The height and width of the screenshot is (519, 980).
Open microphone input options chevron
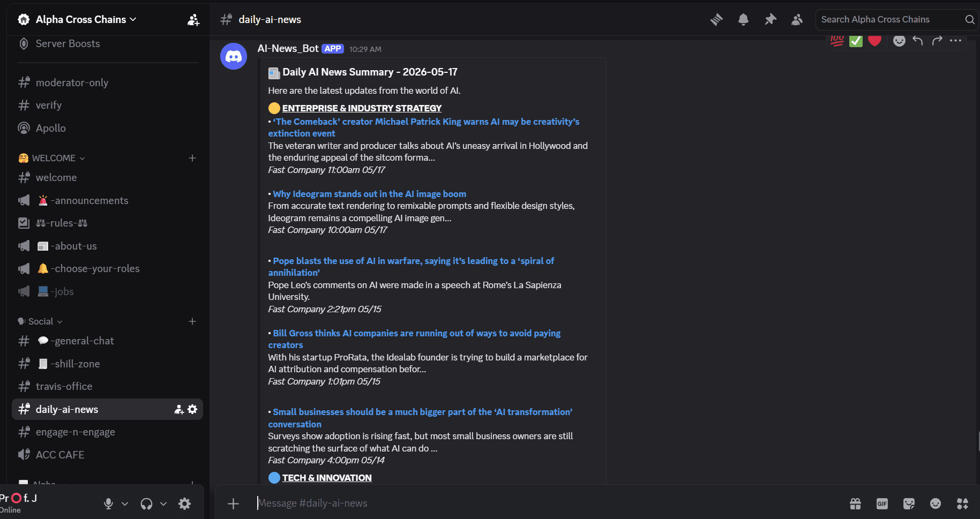[x=125, y=504]
